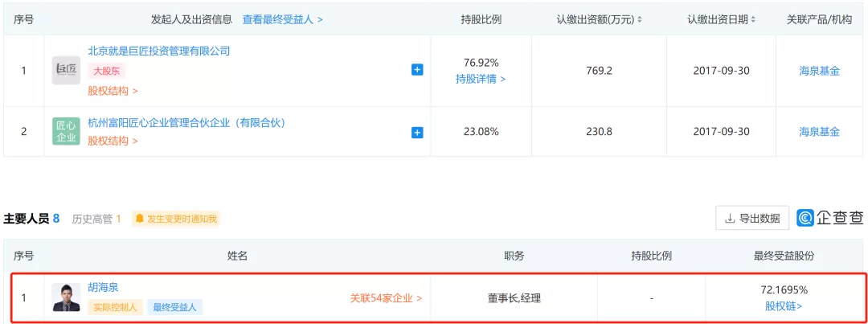Open 股权结构 under 杭州富阳匠心企业管理合伙企业
The width and height of the screenshot is (868, 324).
point(113,141)
